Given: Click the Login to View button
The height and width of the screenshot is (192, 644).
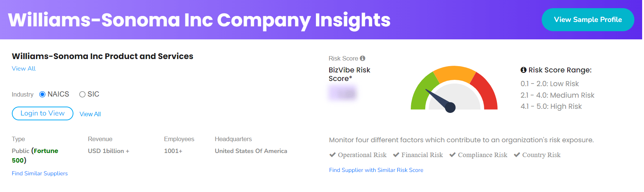Looking at the screenshot, I should [43, 113].
